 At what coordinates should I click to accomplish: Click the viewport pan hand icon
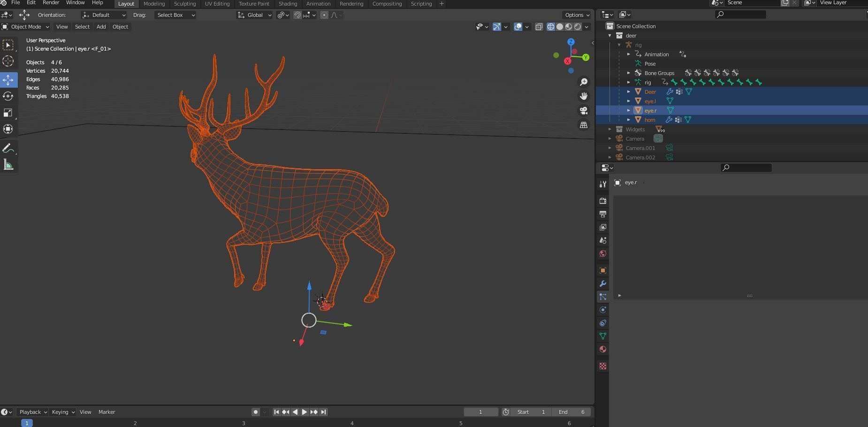click(x=584, y=96)
